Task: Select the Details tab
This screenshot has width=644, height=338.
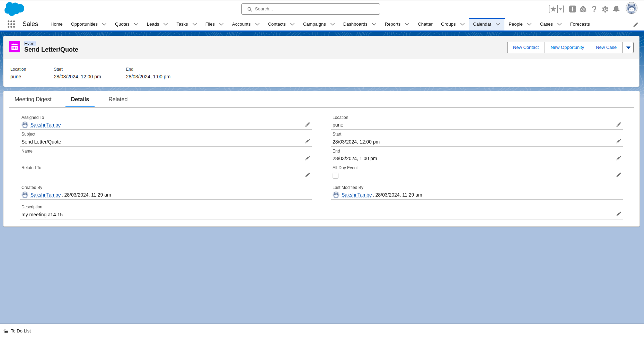Action: [80, 99]
